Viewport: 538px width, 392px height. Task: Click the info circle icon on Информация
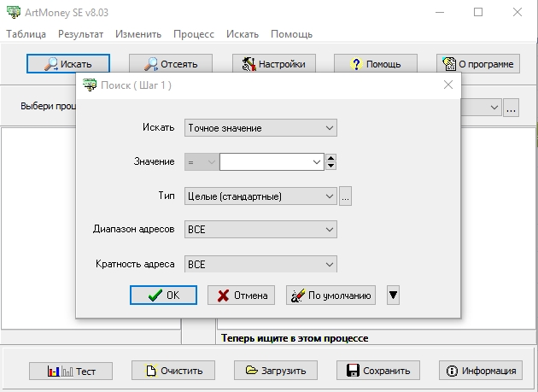pos(452,371)
